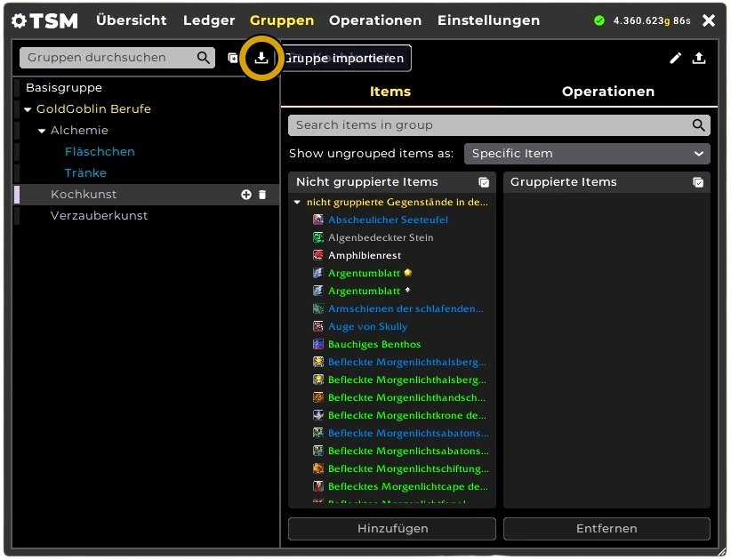
Task: Open the Übersicht tab
Action: [132, 20]
